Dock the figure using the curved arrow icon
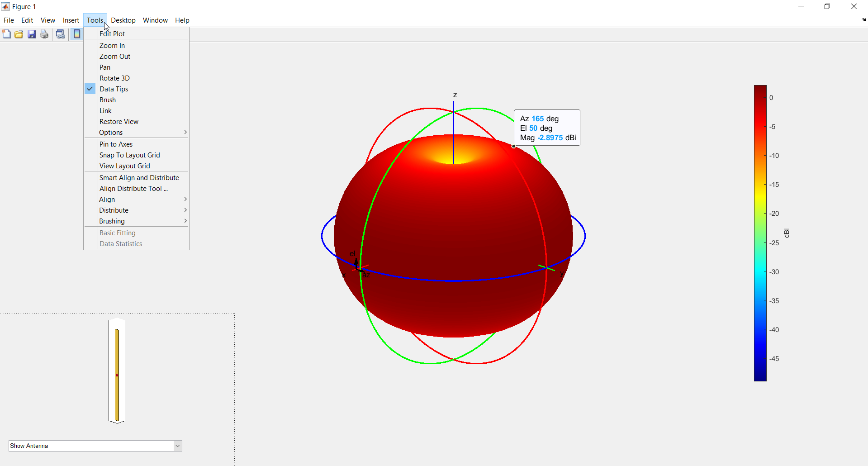 pos(863,20)
